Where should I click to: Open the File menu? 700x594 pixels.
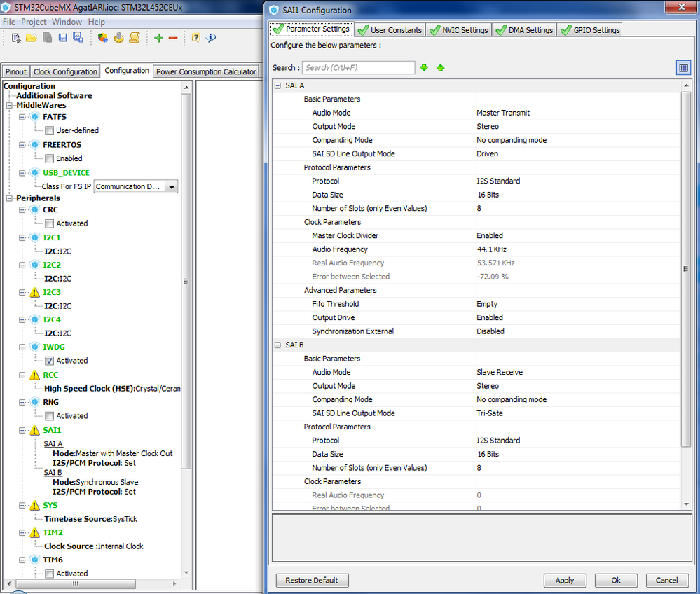9,22
